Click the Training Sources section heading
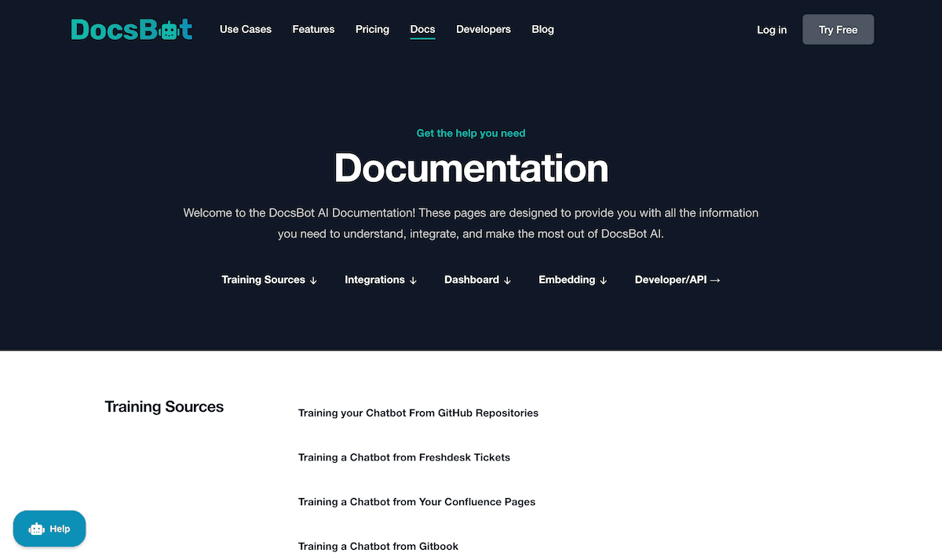The image size is (942, 560). click(164, 406)
